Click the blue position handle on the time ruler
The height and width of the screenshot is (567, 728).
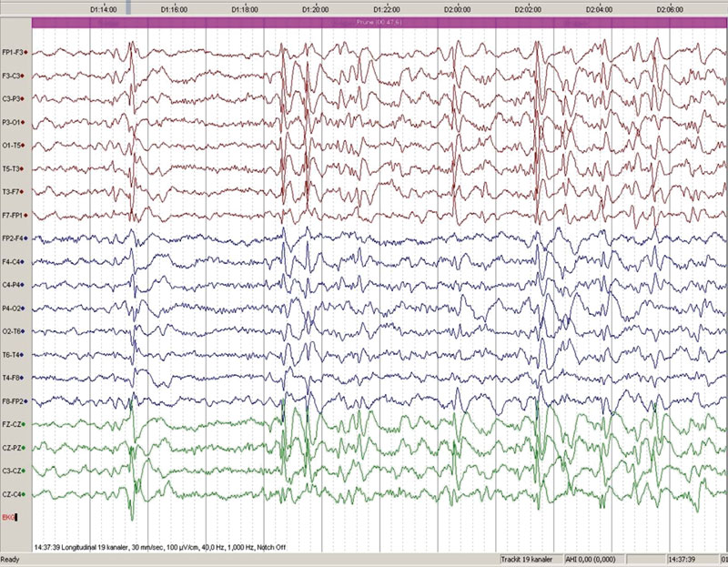click(x=129, y=7)
